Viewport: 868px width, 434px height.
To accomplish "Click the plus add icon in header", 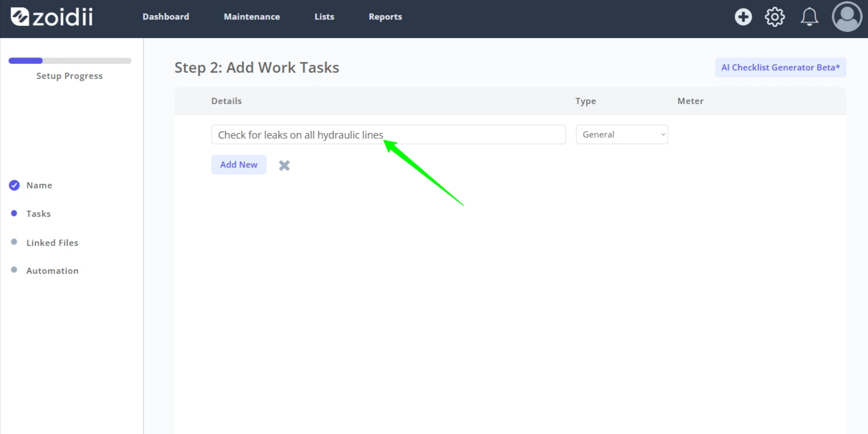I will tap(743, 17).
